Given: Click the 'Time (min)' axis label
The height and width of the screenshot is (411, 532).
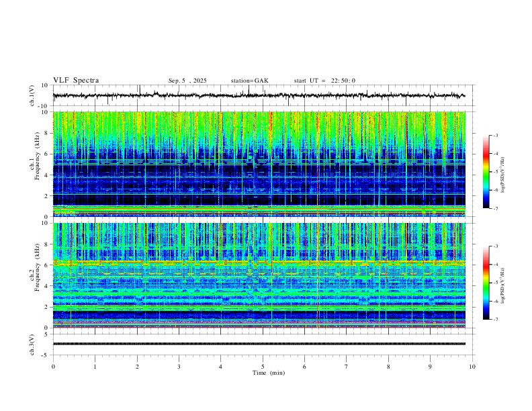Looking at the screenshot, I should click(269, 373).
